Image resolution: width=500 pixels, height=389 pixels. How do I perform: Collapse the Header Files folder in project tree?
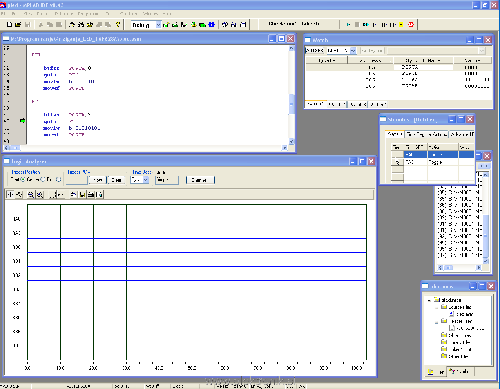tap(436, 322)
